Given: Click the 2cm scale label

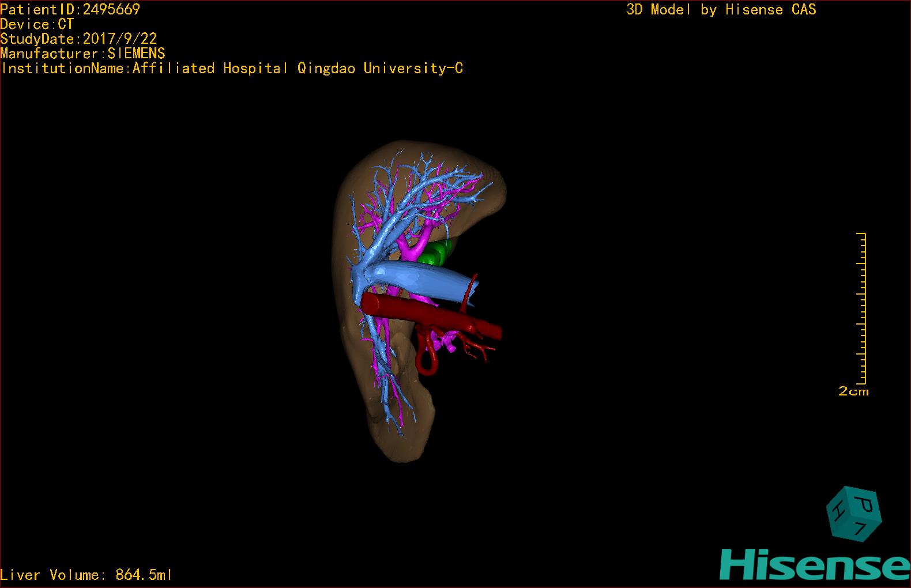Looking at the screenshot, I should click(x=853, y=391).
